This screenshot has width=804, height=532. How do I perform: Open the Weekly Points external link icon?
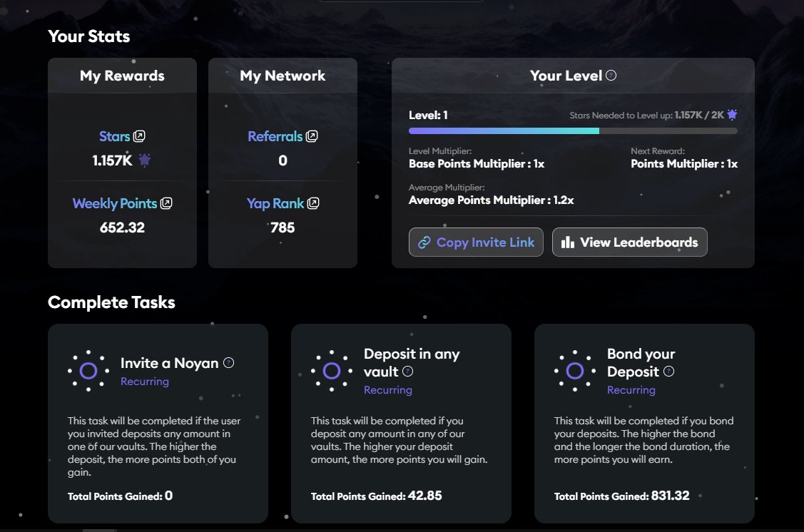point(166,203)
